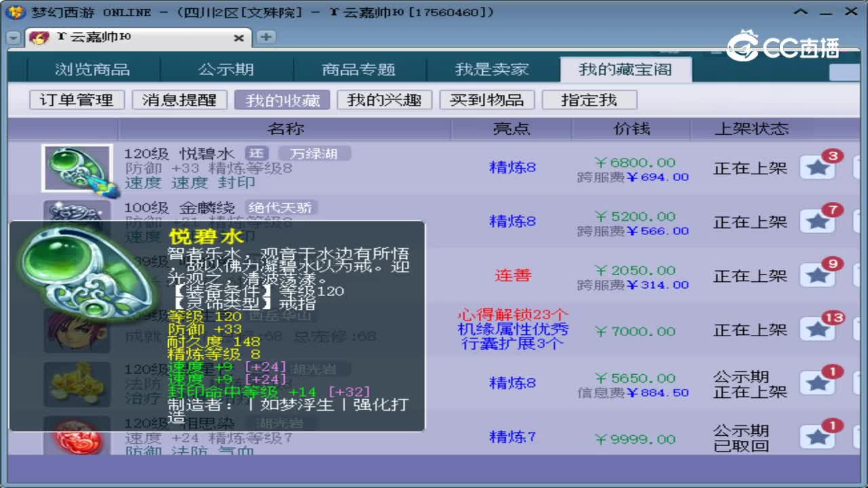Click the favorite star on the ¥5650.00 row
This screenshot has width=868, height=488.
[817, 384]
